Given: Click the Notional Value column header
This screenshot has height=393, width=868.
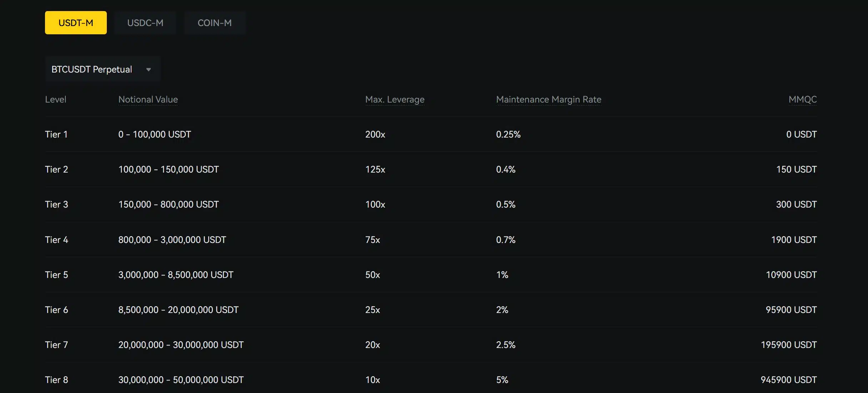Looking at the screenshot, I should [148, 99].
